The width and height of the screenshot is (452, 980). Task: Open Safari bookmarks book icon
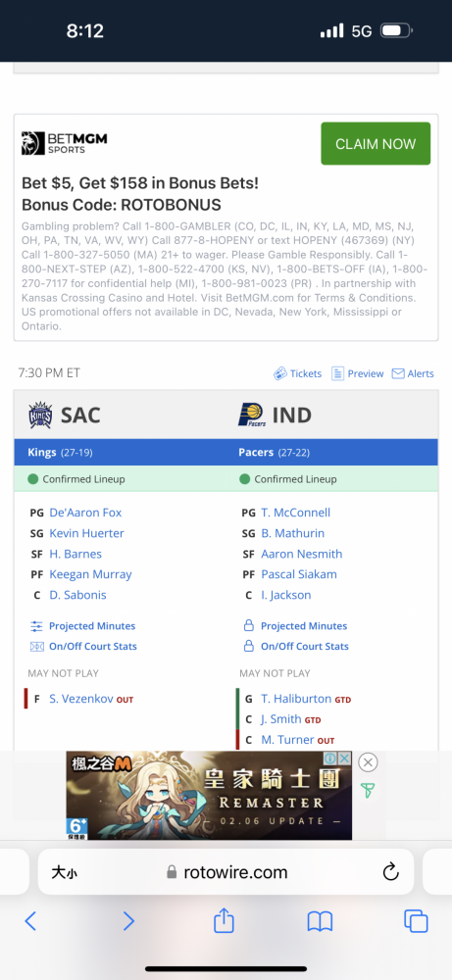[320, 921]
